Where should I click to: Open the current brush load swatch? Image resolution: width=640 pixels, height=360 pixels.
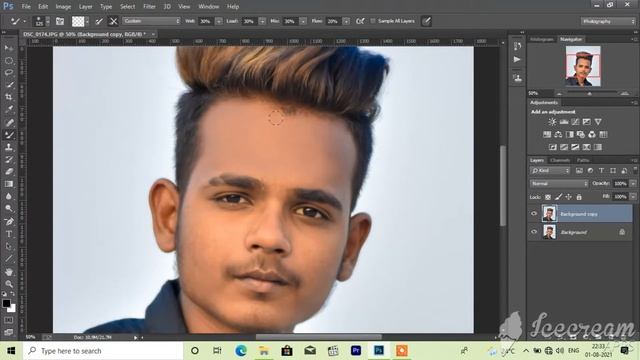(x=78, y=21)
